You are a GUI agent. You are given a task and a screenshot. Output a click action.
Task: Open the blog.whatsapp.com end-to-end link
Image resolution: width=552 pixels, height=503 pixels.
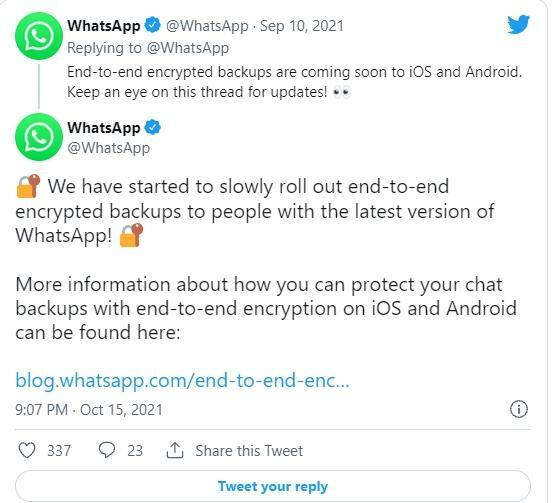[183, 381]
